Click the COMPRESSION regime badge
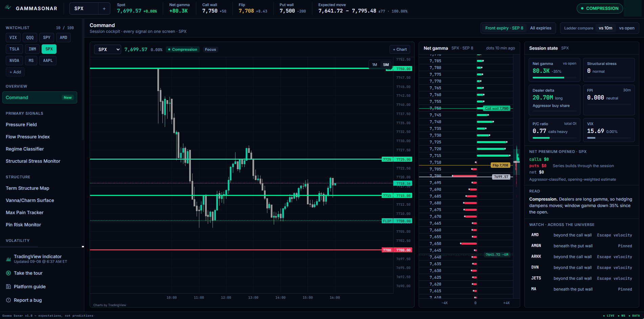 (x=599, y=8)
